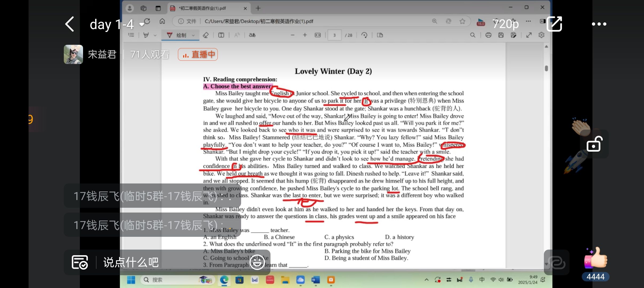Open a new browser tab

pyautogui.click(x=258, y=8)
